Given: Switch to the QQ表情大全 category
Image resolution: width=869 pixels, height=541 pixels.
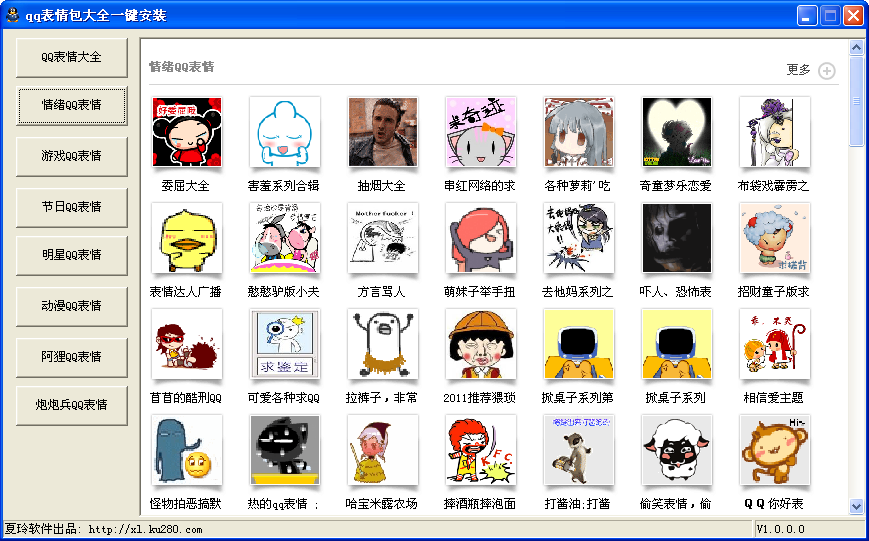Looking at the screenshot, I should tap(71, 58).
